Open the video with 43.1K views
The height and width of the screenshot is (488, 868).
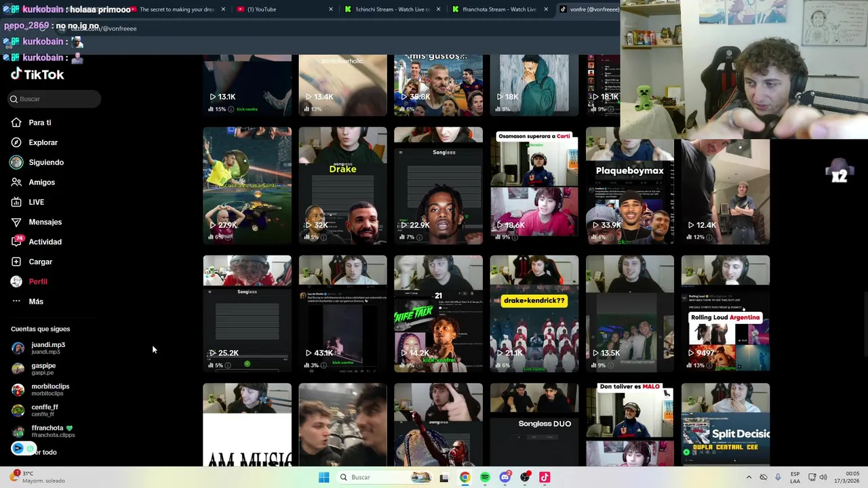click(x=342, y=313)
